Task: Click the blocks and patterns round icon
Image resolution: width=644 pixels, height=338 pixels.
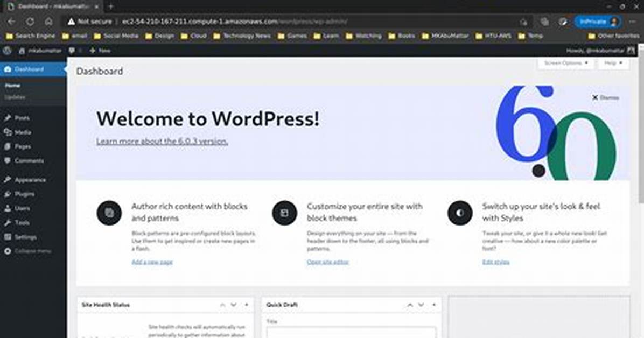Action: click(109, 213)
